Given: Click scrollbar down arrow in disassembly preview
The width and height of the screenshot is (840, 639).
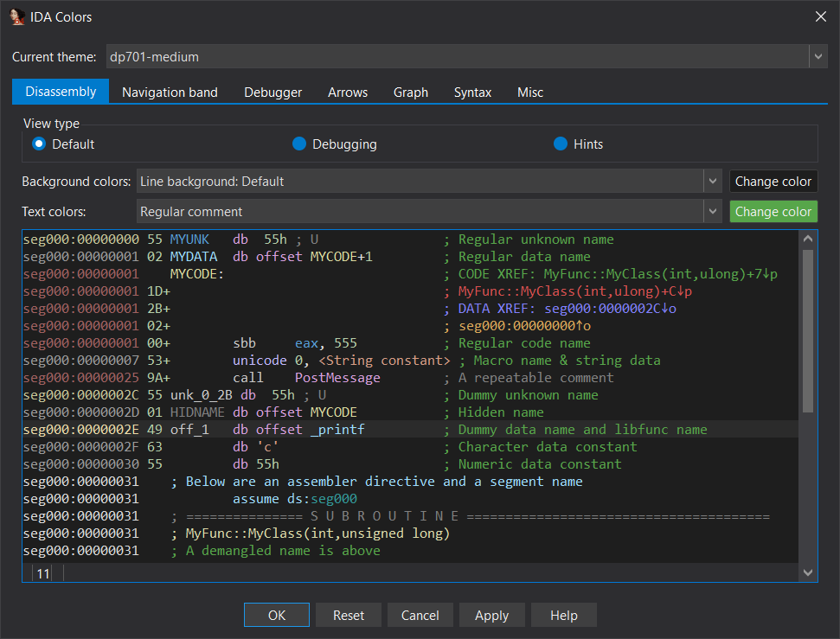Looking at the screenshot, I should coord(808,572).
